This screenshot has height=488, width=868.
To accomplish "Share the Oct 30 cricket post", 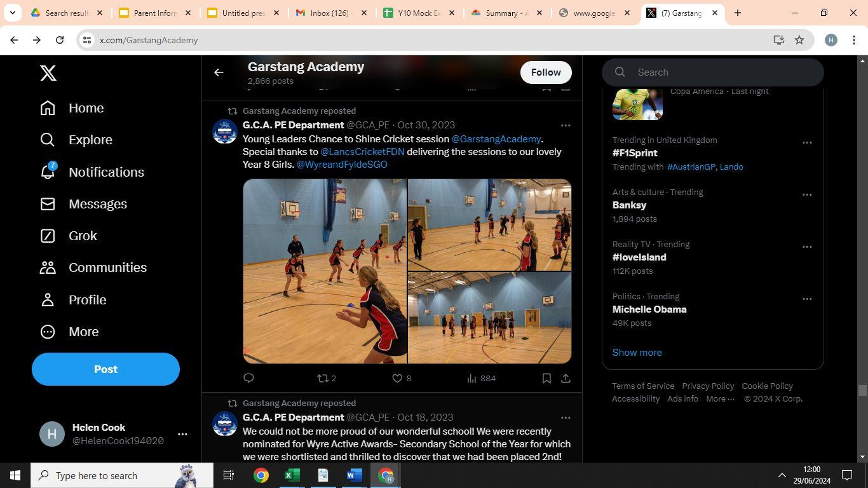I will tap(566, 378).
